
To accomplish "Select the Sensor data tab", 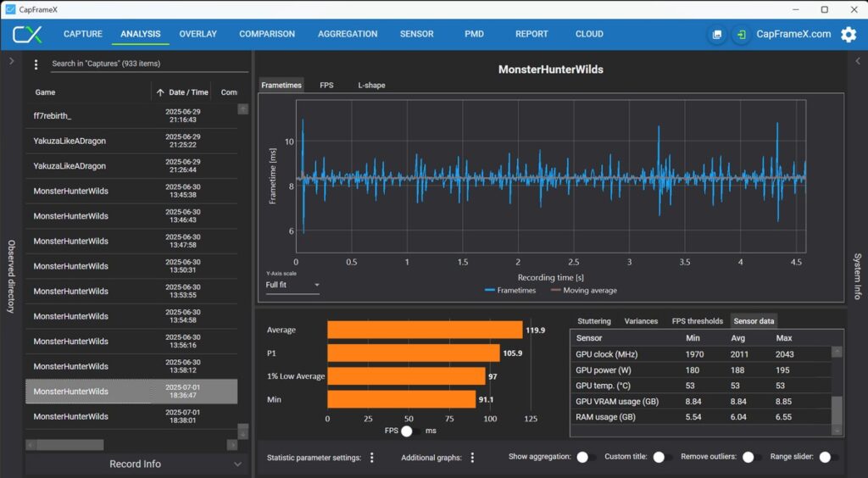I will (754, 321).
